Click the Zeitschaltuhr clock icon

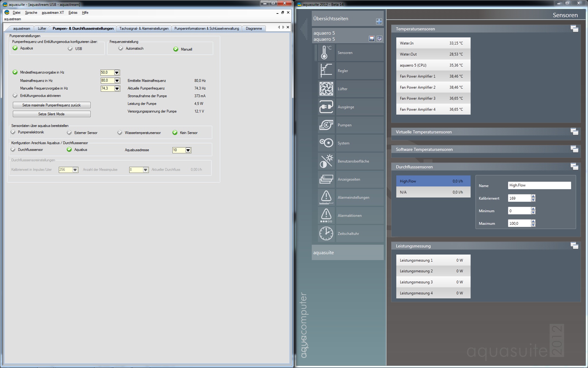click(326, 234)
